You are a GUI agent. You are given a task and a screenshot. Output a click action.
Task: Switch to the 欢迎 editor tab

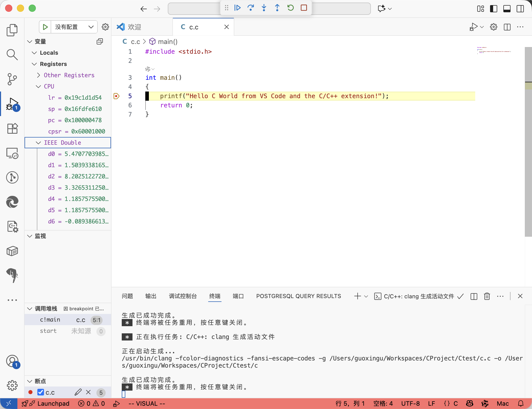135,27
